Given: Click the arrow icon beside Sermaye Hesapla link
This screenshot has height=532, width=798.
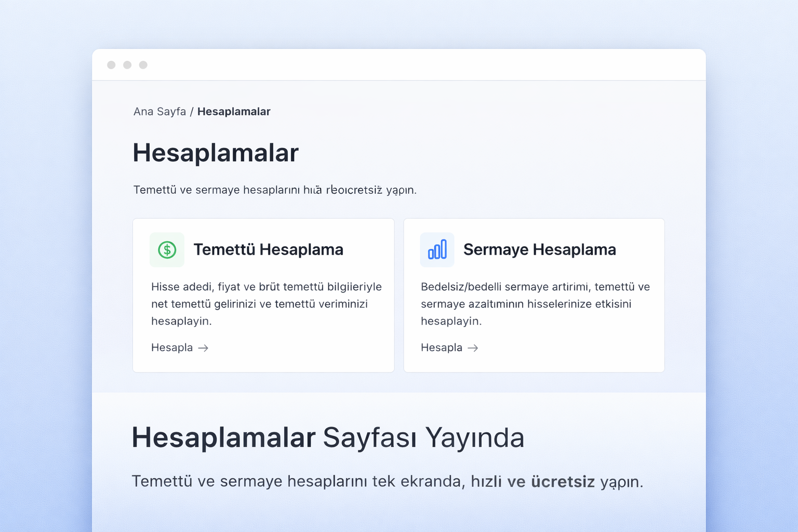Looking at the screenshot, I should coord(473,348).
